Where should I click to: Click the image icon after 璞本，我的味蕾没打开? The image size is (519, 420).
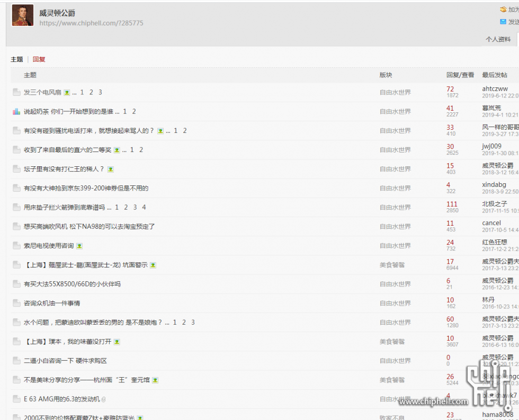click(x=117, y=342)
